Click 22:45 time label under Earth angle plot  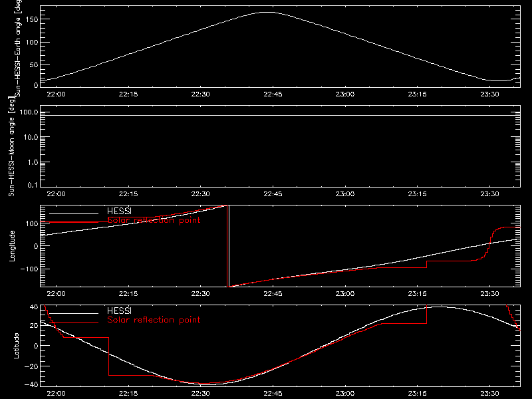pos(273,94)
